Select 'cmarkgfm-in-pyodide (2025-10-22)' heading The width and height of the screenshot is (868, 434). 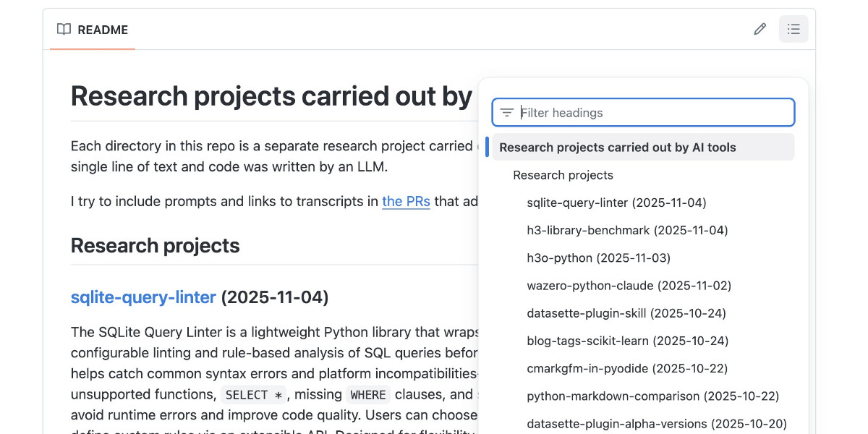[x=626, y=368]
